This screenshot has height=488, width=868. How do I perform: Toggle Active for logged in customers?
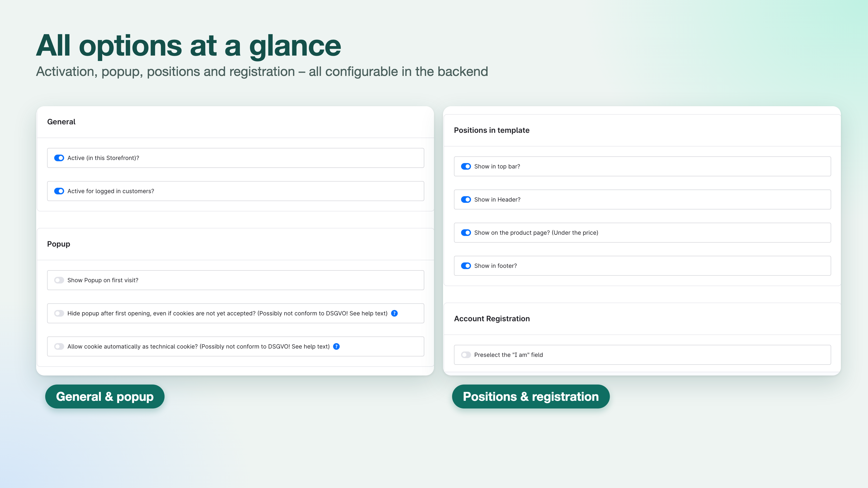(59, 191)
